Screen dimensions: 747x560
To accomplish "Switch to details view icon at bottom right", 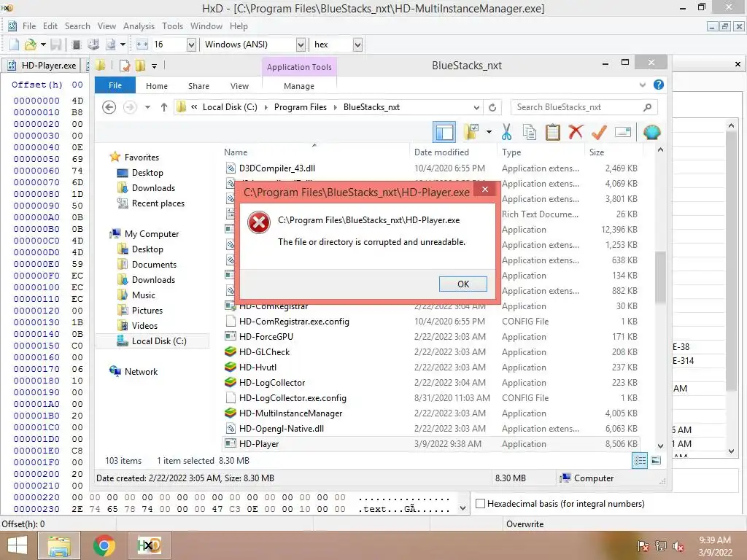I will click(x=639, y=461).
